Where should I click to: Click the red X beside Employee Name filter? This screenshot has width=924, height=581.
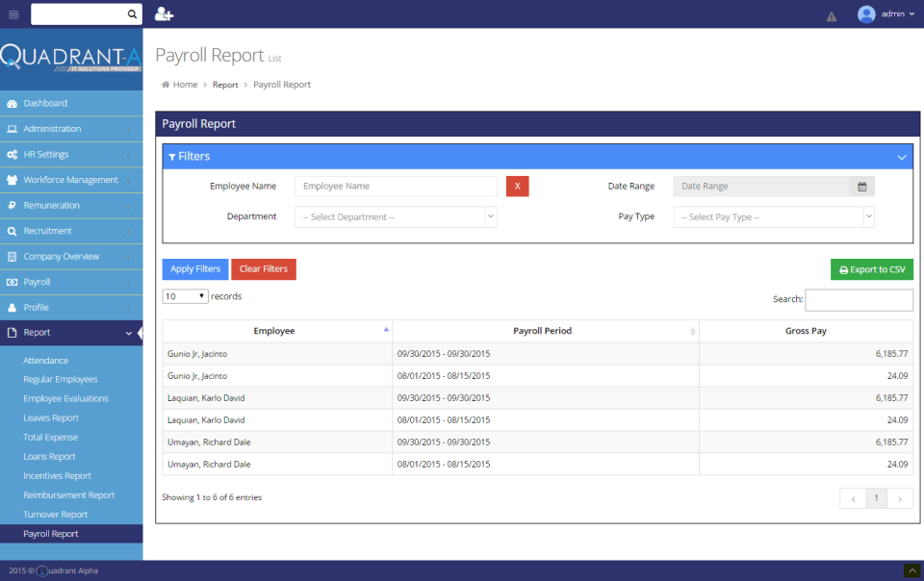click(x=517, y=186)
